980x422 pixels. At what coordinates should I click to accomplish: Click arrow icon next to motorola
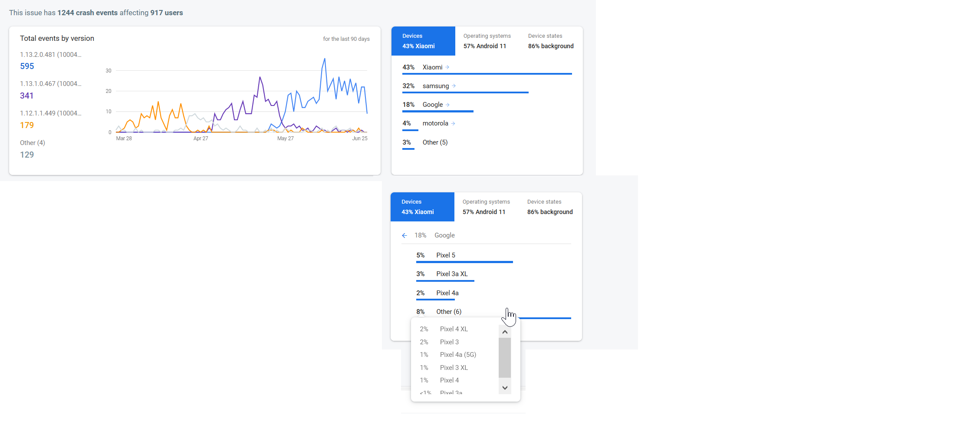click(453, 124)
